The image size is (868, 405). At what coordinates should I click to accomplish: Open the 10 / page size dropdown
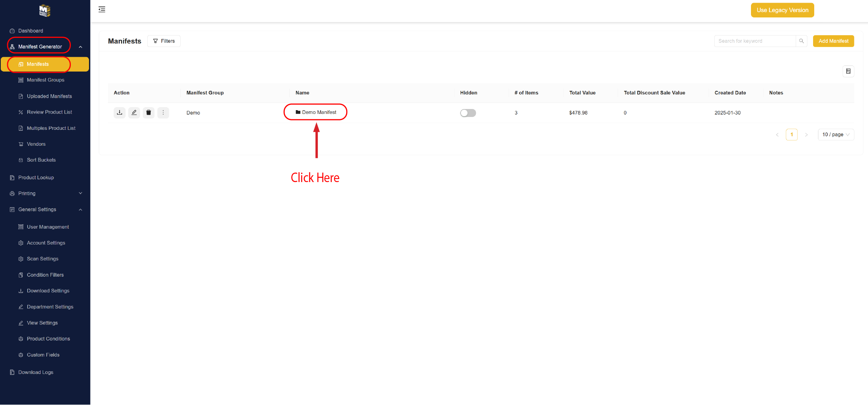point(835,135)
